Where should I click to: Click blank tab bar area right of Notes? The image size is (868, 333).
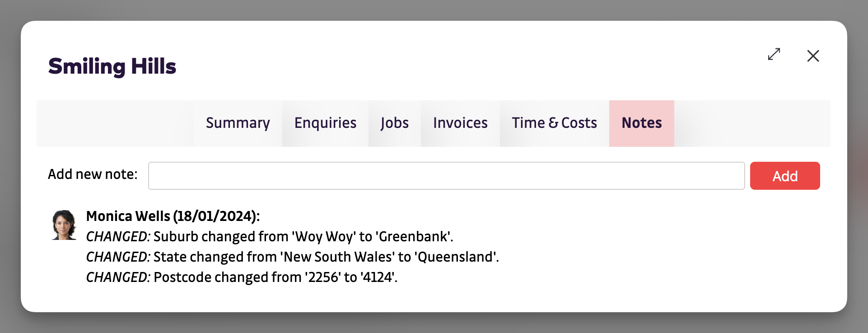752,123
